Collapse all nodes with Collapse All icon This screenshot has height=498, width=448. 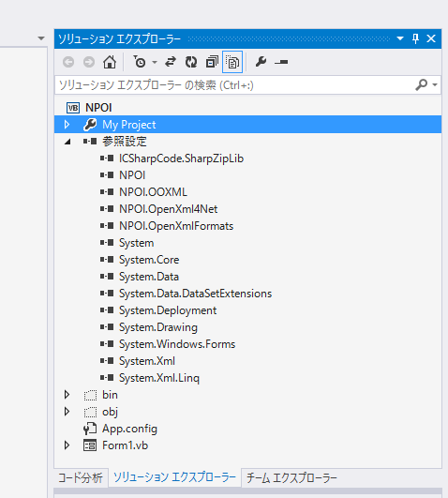point(212,62)
